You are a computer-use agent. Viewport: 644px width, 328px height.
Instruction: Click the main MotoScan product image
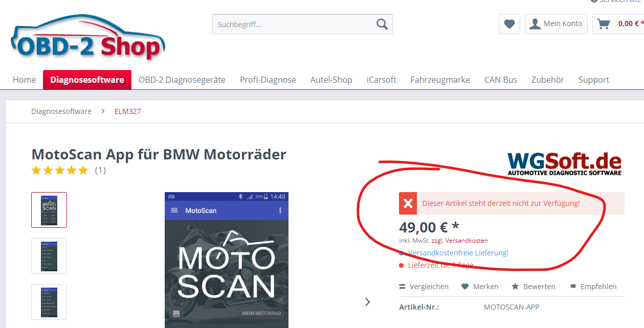227,260
